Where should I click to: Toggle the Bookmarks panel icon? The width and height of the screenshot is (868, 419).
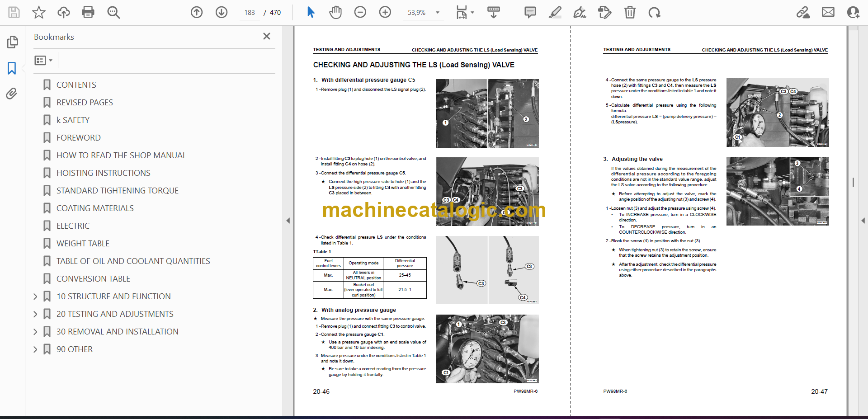(12, 68)
